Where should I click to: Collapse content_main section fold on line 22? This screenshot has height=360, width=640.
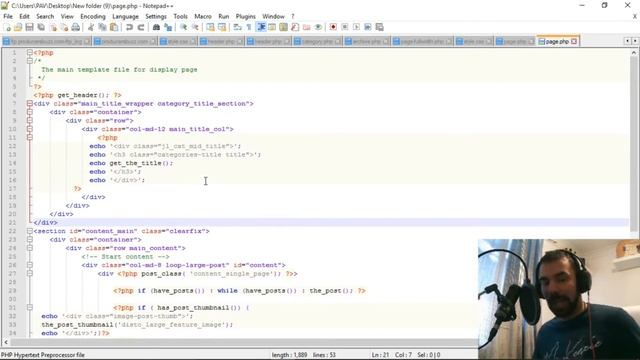[29, 231]
